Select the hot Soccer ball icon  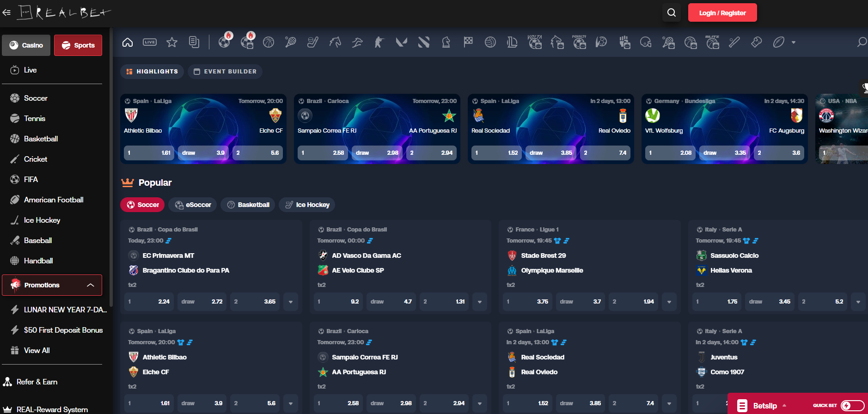(x=225, y=42)
